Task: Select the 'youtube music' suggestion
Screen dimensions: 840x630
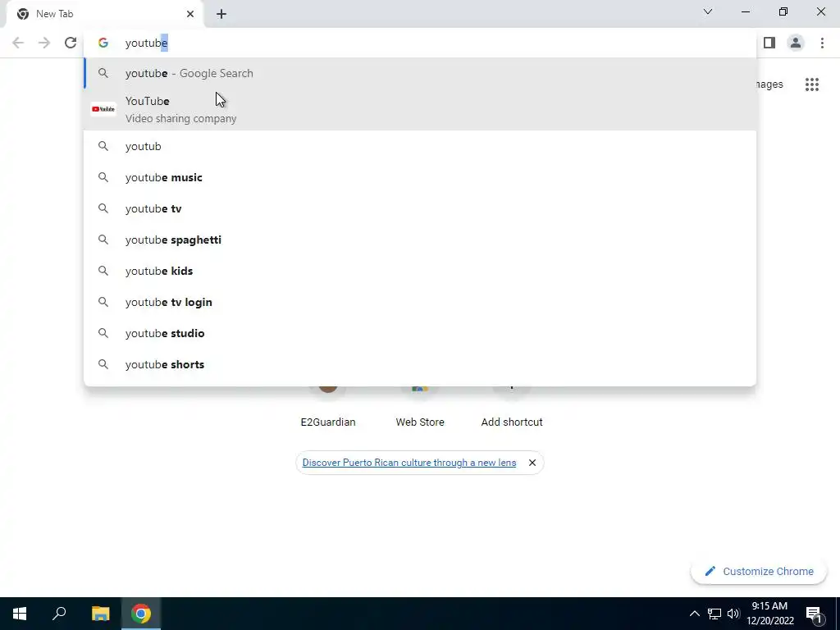Action: point(420,177)
